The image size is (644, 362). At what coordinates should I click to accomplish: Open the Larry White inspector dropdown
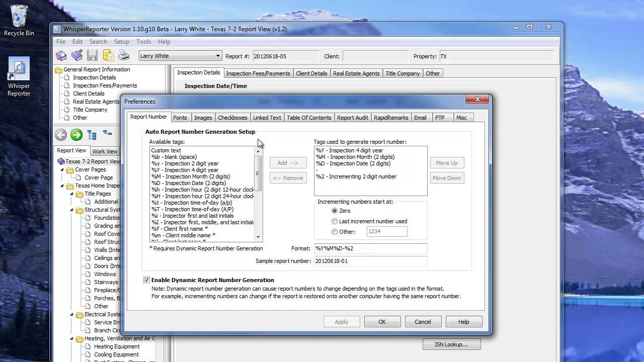click(218, 56)
